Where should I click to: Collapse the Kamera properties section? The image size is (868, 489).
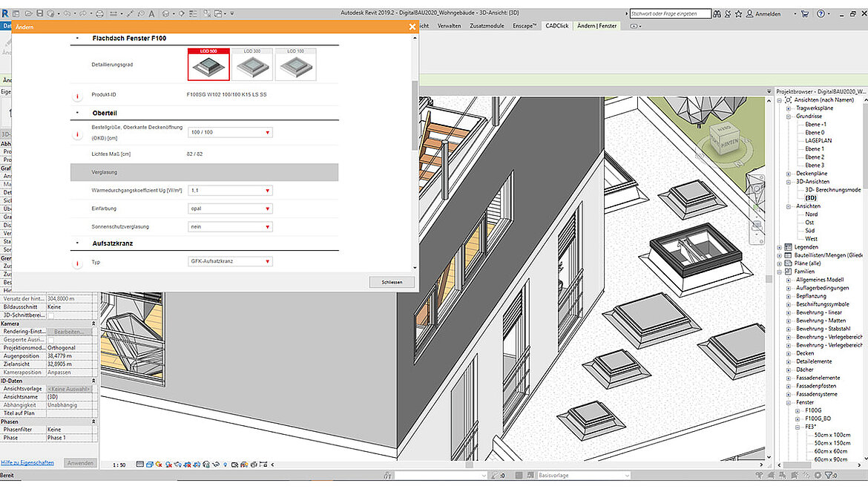(x=93, y=324)
